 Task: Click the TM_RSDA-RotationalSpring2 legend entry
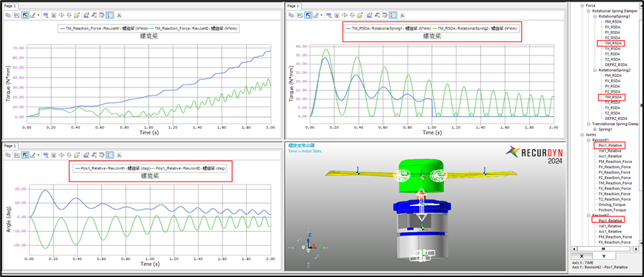(474, 28)
